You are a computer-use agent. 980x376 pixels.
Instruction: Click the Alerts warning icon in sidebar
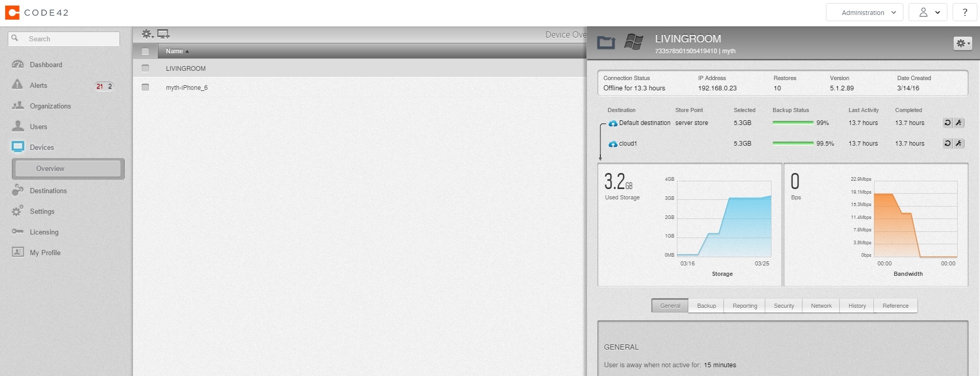[x=18, y=85]
